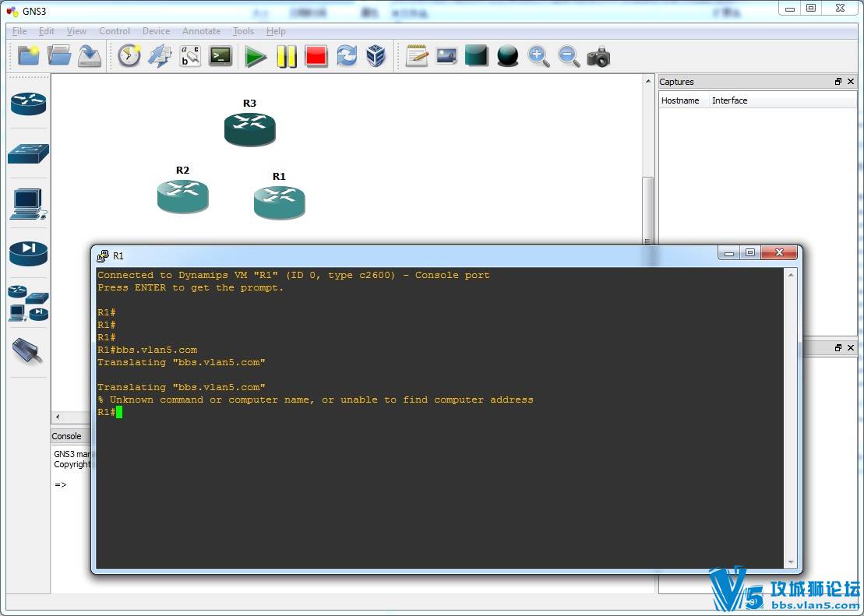Browse switches in device sidebar
The height and width of the screenshot is (616, 864).
point(29,153)
